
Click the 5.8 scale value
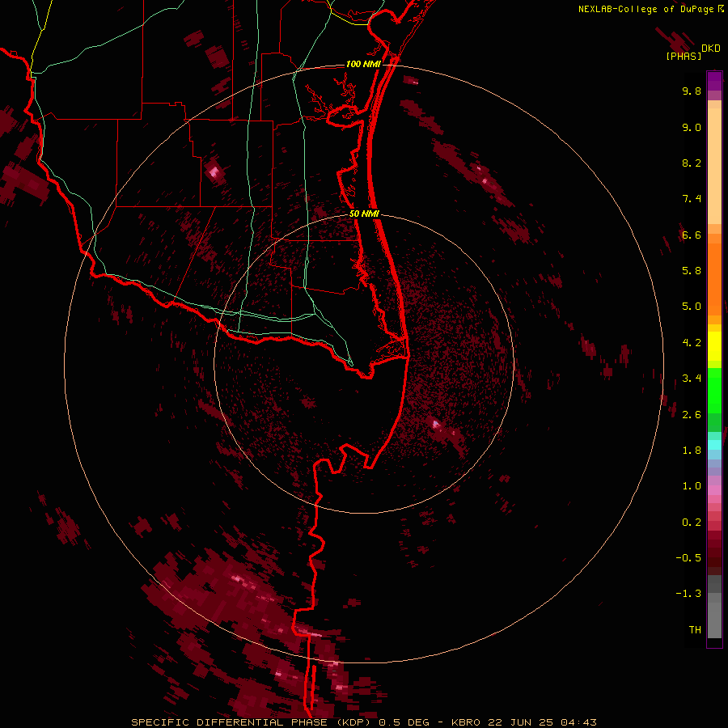pos(692,271)
